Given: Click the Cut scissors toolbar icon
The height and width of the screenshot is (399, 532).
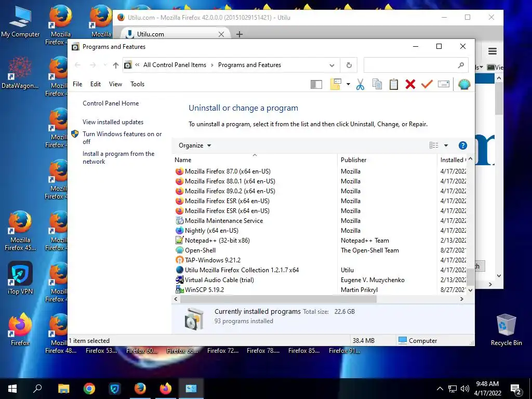Looking at the screenshot, I should [x=360, y=84].
